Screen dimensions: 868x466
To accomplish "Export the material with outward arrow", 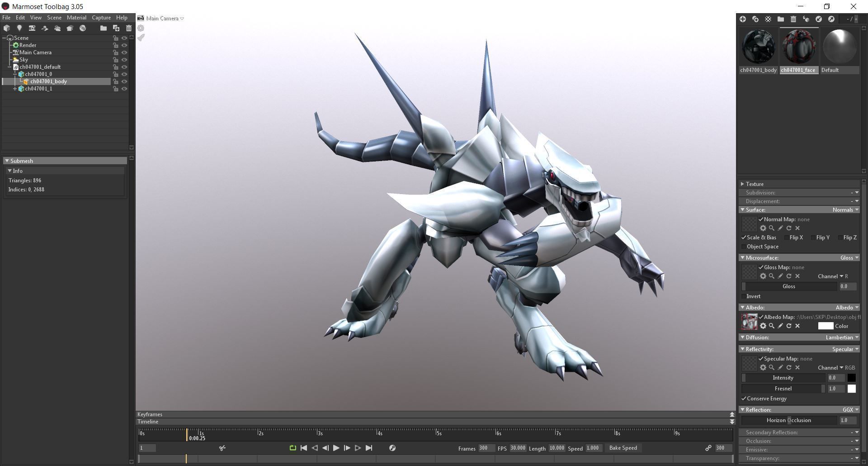I will tap(831, 19).
